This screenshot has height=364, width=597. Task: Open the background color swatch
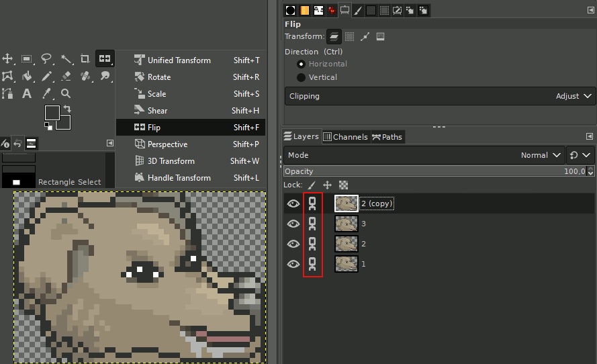click(x=66, y=124)
